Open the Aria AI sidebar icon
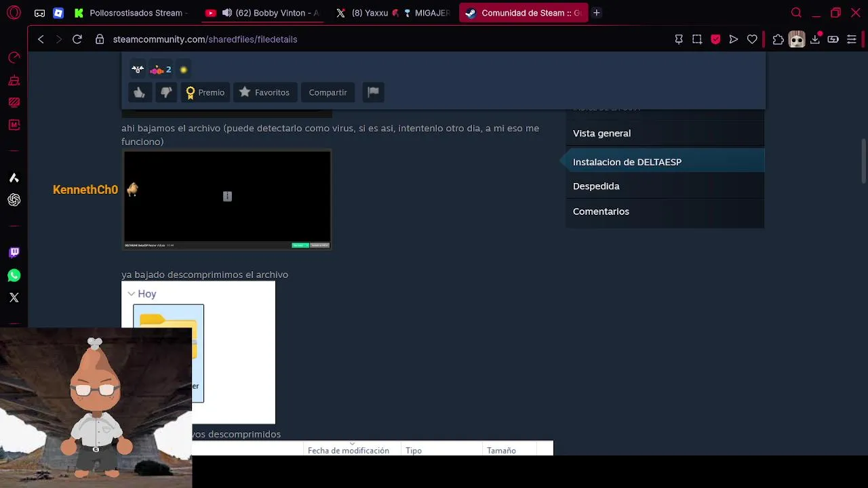The width and height of the screenshot is (868, 488). pos(14,178)
